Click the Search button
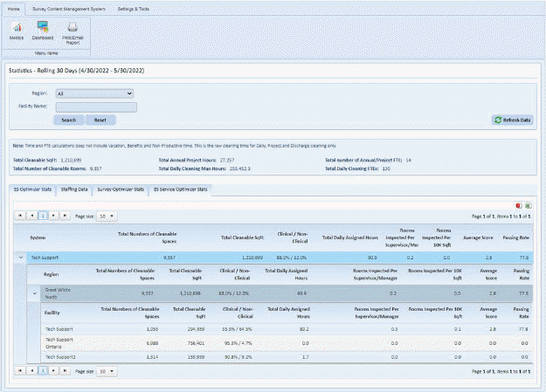 68,119
